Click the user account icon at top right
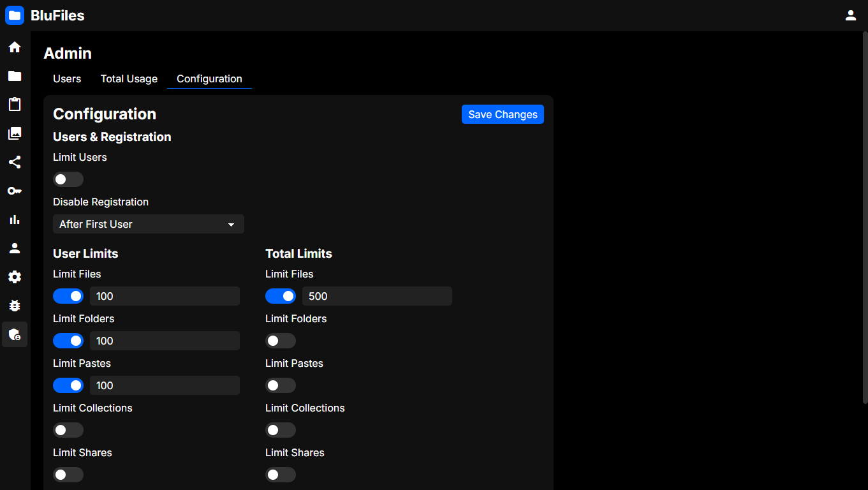 tap(850, 15)
